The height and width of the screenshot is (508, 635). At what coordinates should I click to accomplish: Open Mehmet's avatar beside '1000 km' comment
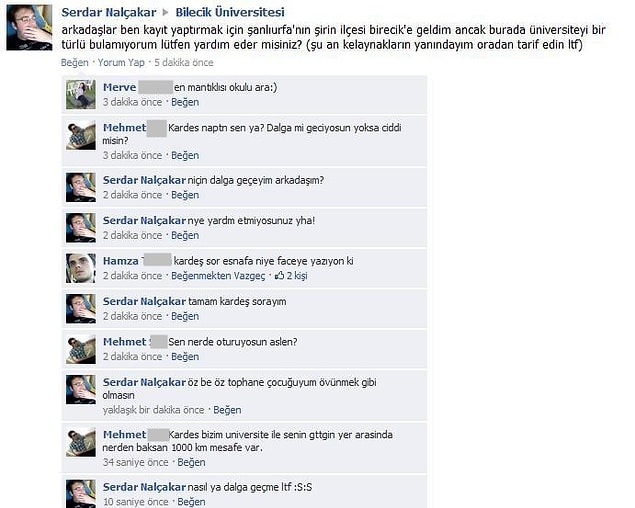81,442
